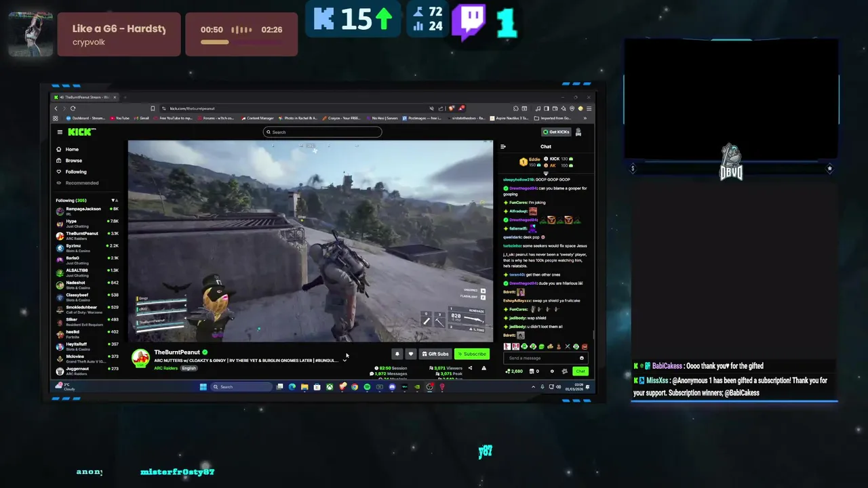Viewport: 868px width, 488px height.
Task: Collapse chat with the arrow icon
Action: coord(503,146)
